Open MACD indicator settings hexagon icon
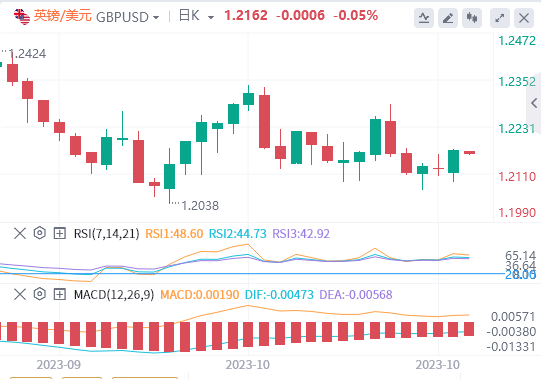Screen dimensions: 541x379 point(40,294)
